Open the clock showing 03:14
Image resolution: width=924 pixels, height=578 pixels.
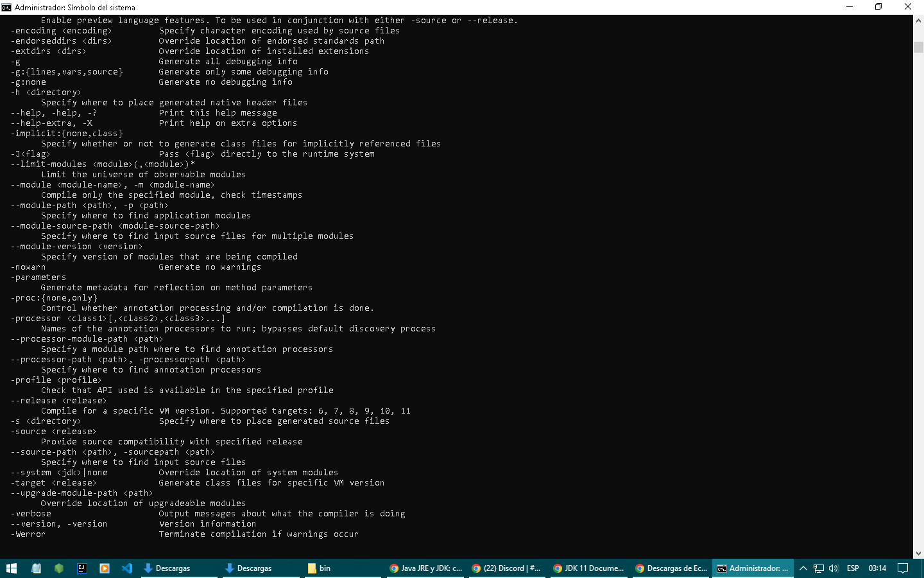(x=877, y=568)
